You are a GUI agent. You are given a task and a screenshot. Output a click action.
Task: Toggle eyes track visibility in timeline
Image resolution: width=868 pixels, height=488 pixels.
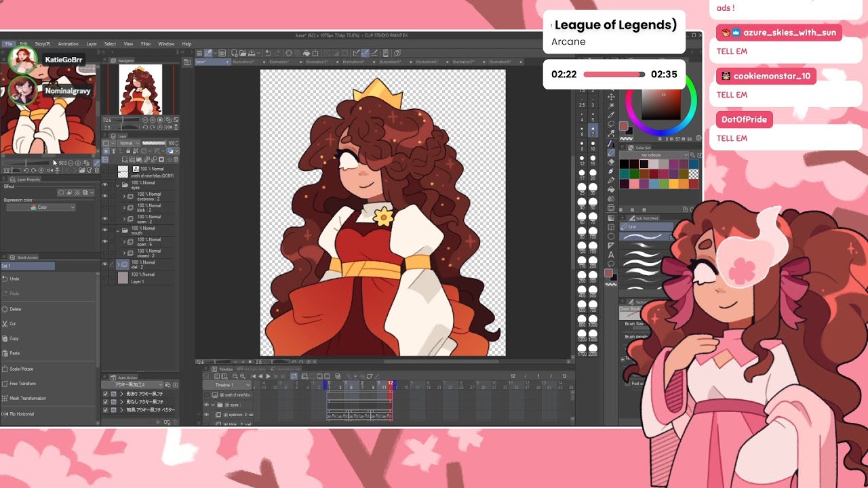tap(207, 405)
